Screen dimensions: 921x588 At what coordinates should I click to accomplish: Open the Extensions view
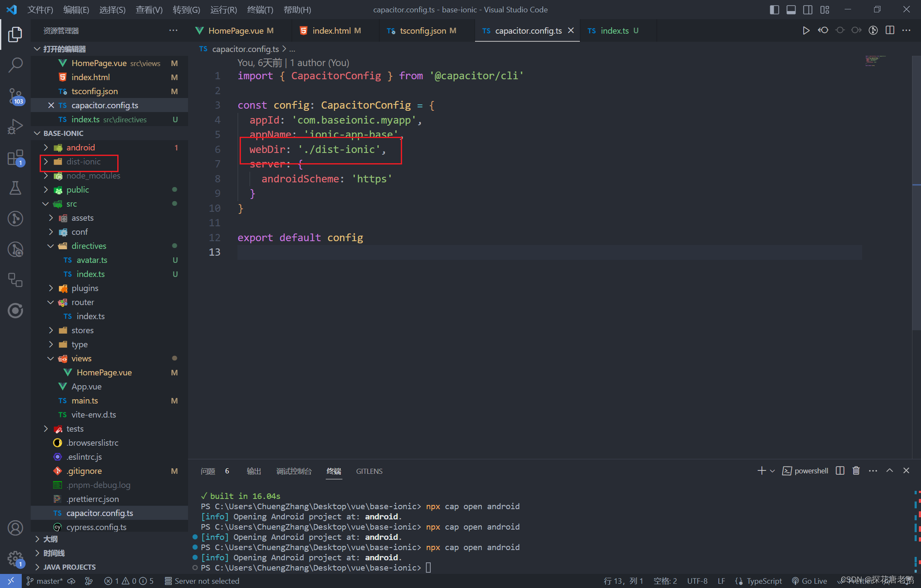15,157
